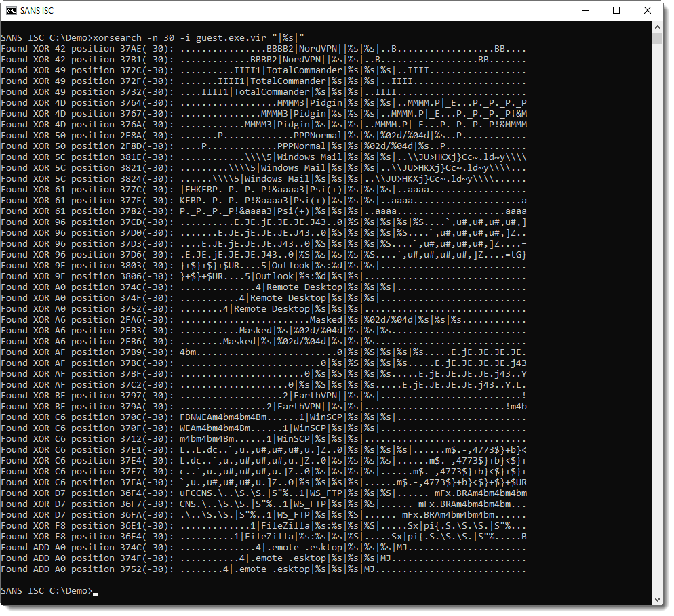The image size is (674, 616).
Task: Click the scrollbar down arrow
Action: [x=657, y=599]
